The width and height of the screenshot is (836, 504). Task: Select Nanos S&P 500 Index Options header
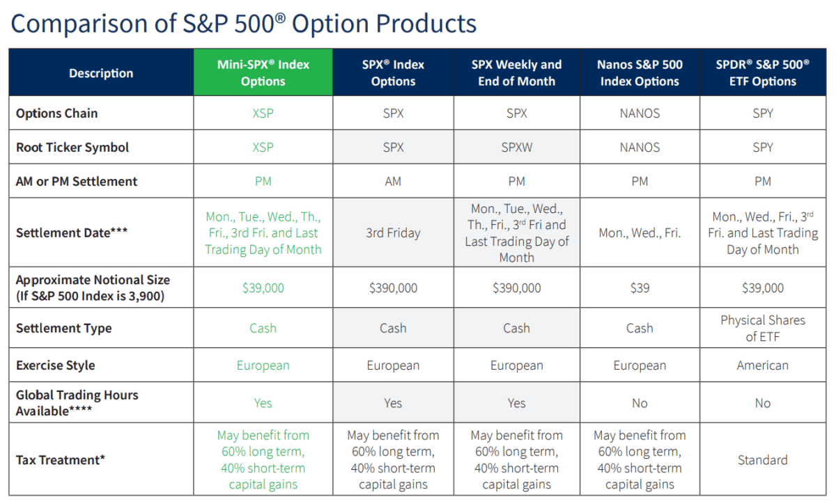(640, 72)
